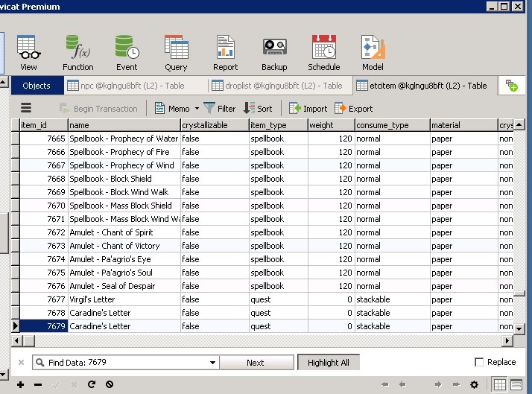Select cell 'Spellbook - Block Shield'
The image size is (532, 394).
click(x=124, y=179)
